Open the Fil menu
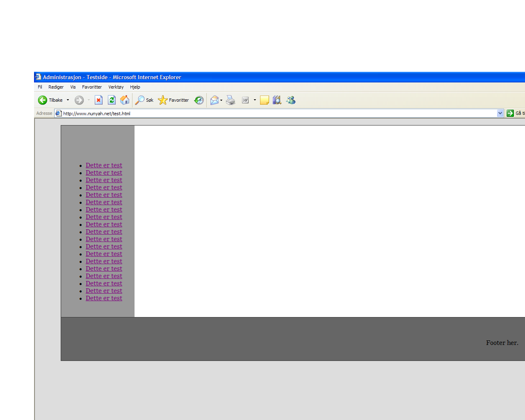Image resolution: width=525 pixels, height=420 pixels. 40,87
